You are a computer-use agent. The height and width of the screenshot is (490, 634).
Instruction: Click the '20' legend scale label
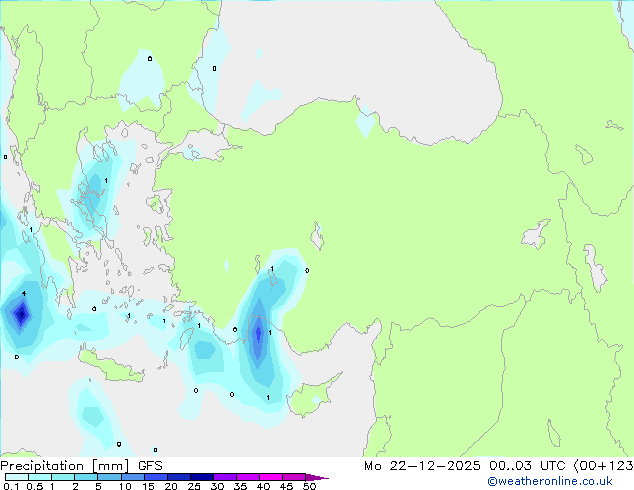(171, 486)
